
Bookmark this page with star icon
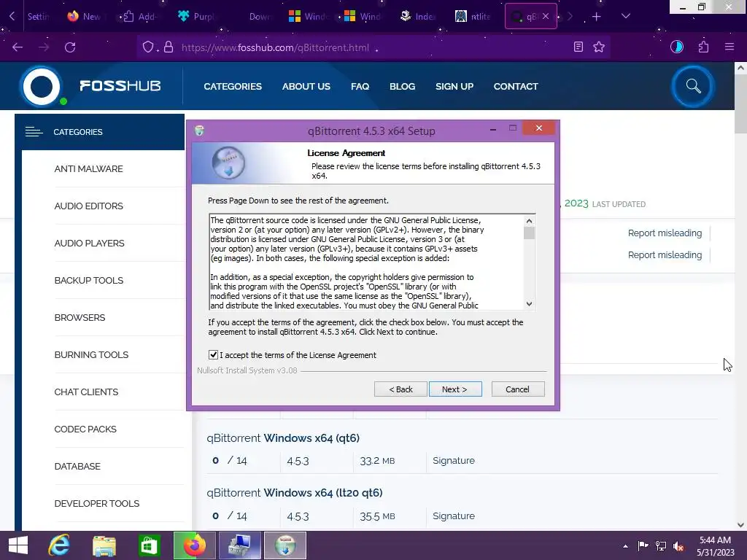tap(599, 47)
